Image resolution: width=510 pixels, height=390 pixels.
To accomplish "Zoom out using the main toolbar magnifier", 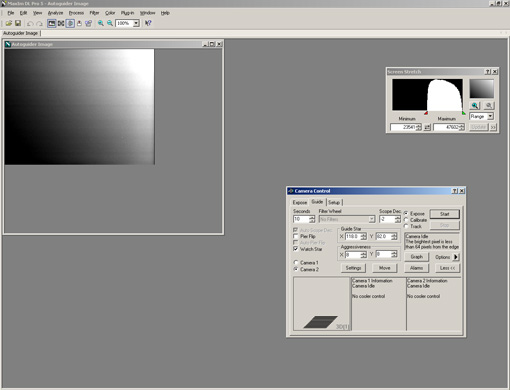I will pos(110,23).
